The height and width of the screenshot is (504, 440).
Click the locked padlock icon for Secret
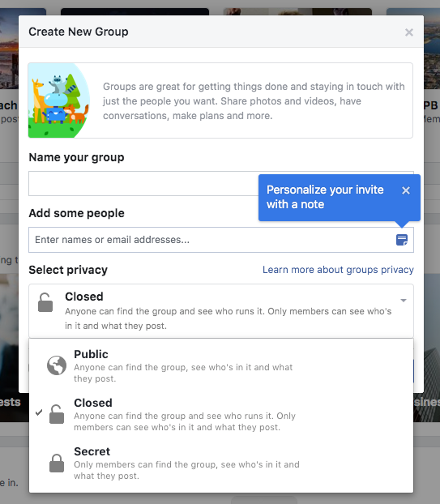coord(57,463)
